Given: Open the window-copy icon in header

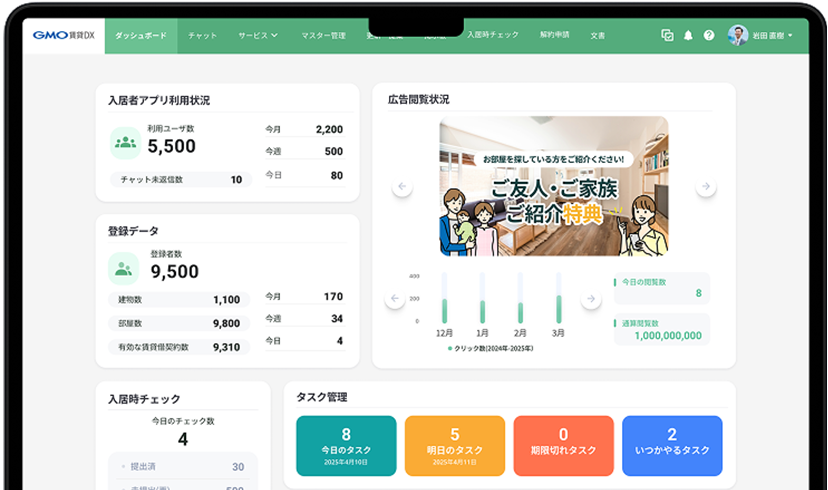Looking at the screenshot, I should click(667, 35).
